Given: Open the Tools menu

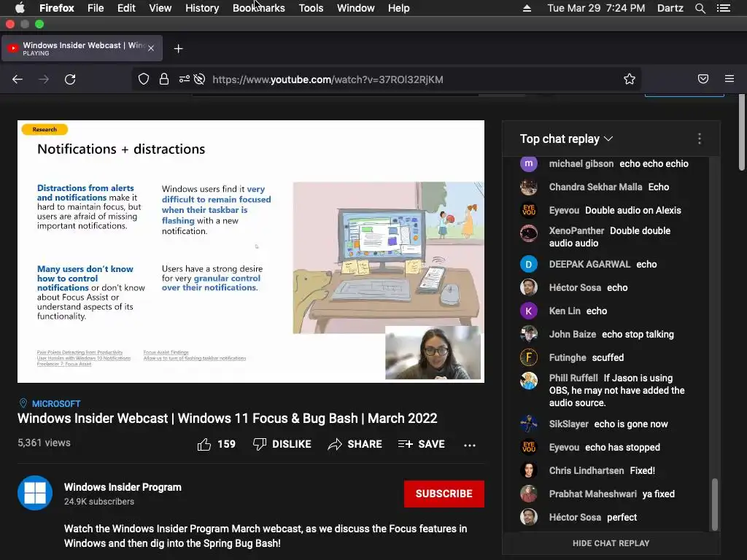Looking at the screenshot, I should [x=311, y=8].
